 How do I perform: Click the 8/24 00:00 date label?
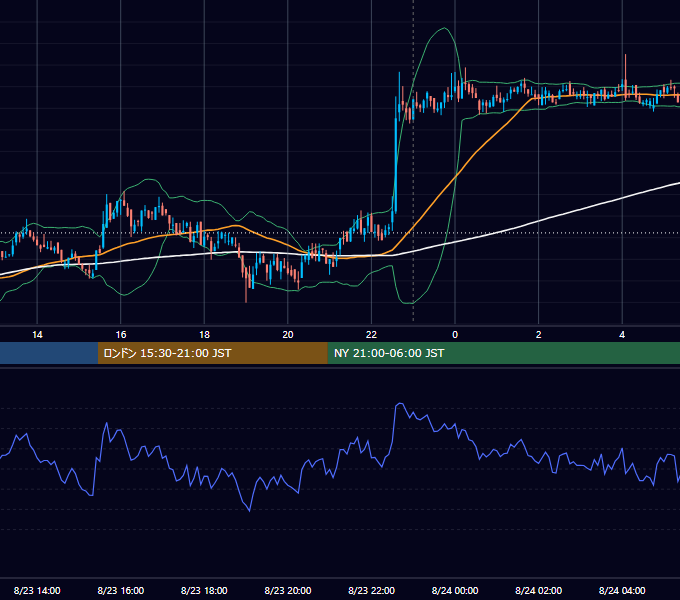pyautogui.click(x=455, y=590)
